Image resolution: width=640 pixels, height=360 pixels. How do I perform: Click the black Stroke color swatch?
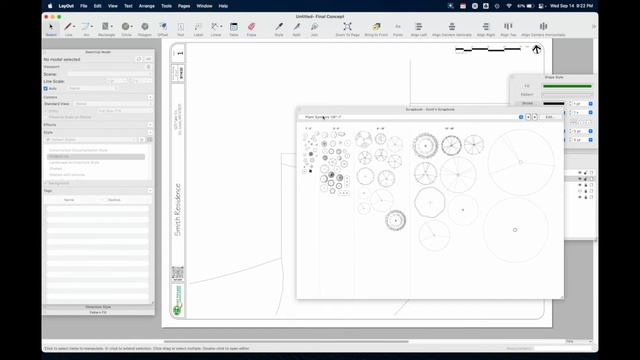click(554, 104)
